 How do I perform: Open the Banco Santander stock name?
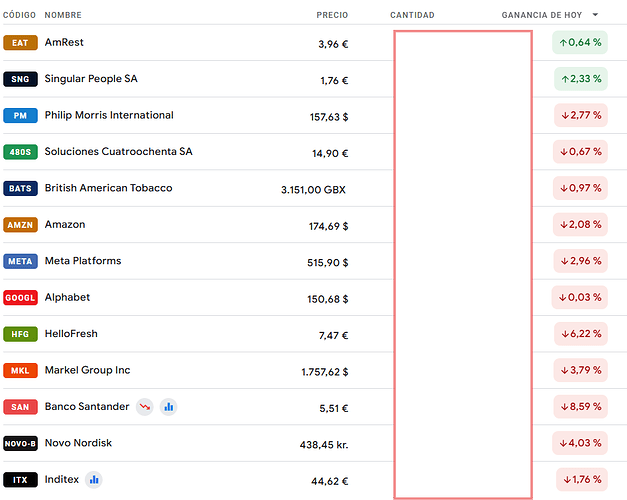tap(87, 406)
